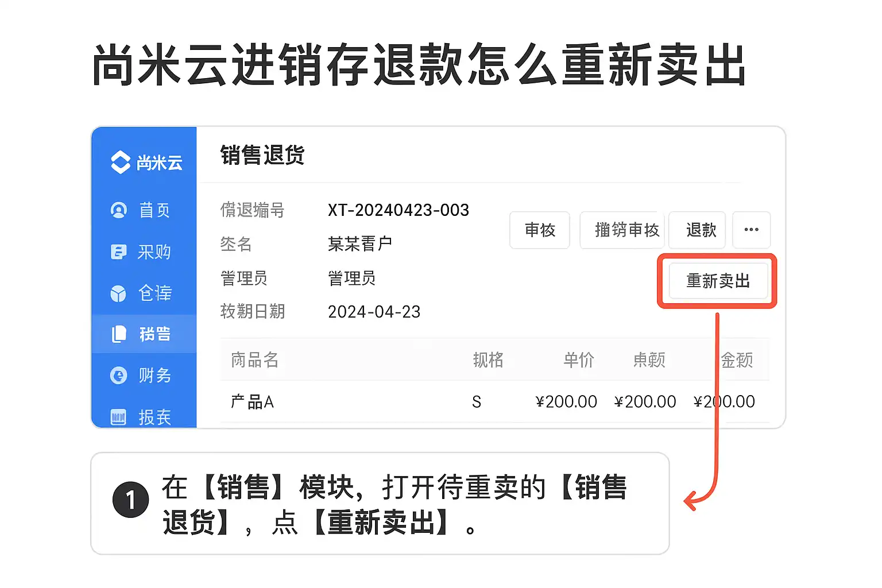Click the 商品名 column header
This screenshot has height=588, width=882.
coord(255,360)
